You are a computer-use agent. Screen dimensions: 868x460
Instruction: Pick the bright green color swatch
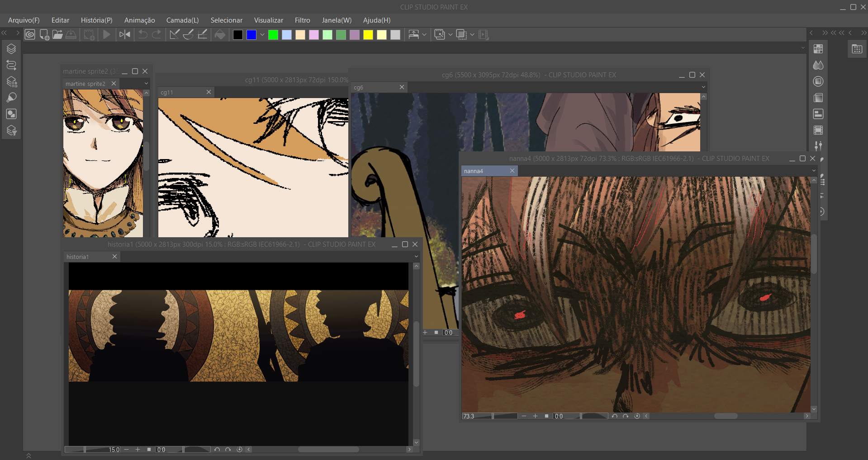click(273, 35)
